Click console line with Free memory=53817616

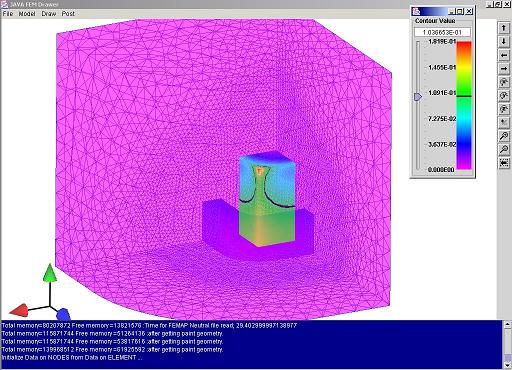[112, 341]
